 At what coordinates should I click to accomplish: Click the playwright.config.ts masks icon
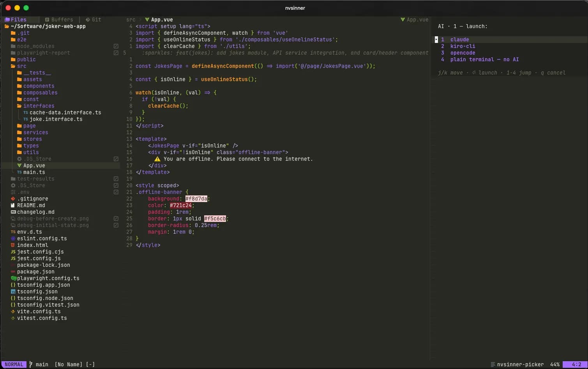click(14, 278)
